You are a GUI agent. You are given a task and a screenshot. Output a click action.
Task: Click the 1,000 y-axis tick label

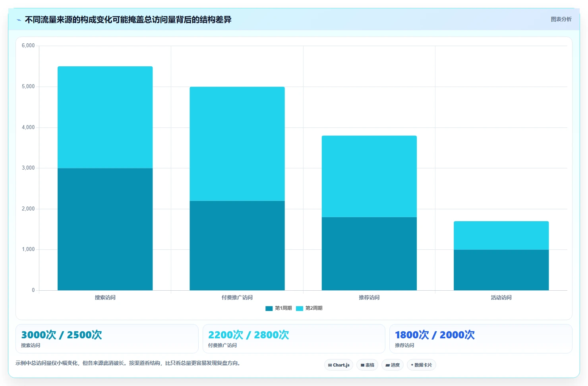tap(28, 249)
